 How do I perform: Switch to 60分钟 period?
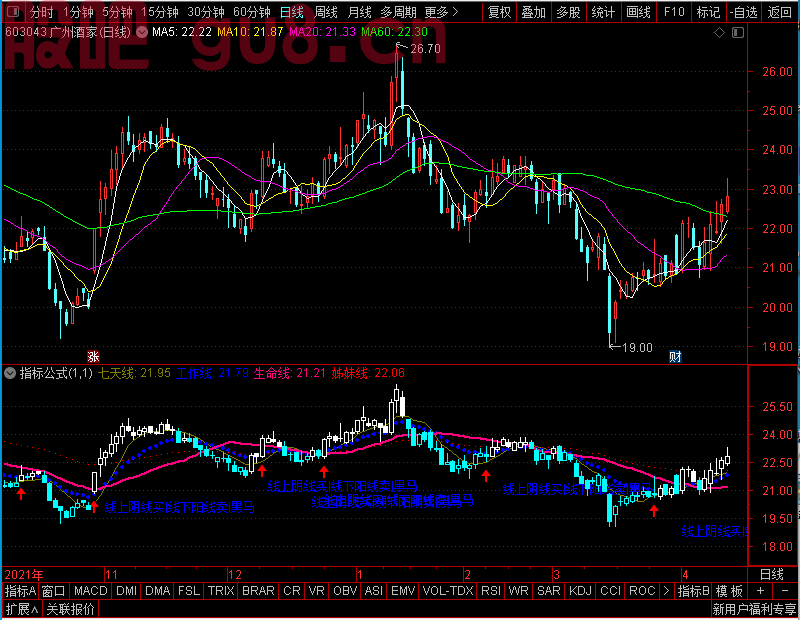[x=252, y=12]
